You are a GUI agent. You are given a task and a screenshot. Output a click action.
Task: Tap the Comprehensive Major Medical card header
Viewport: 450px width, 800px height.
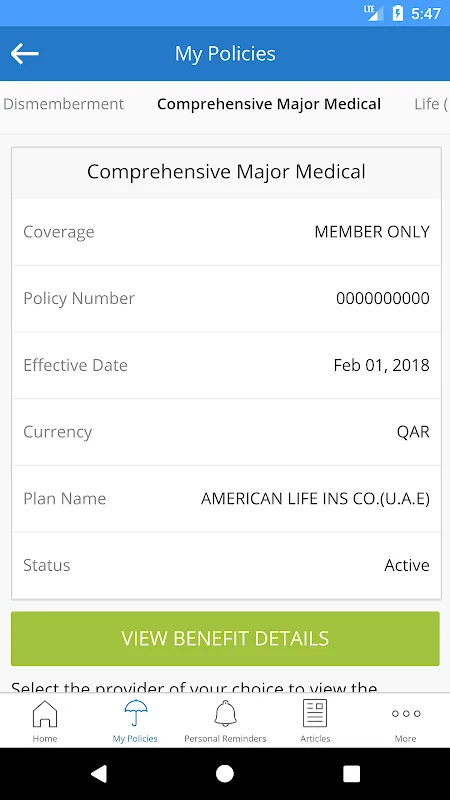coord(226,172)
